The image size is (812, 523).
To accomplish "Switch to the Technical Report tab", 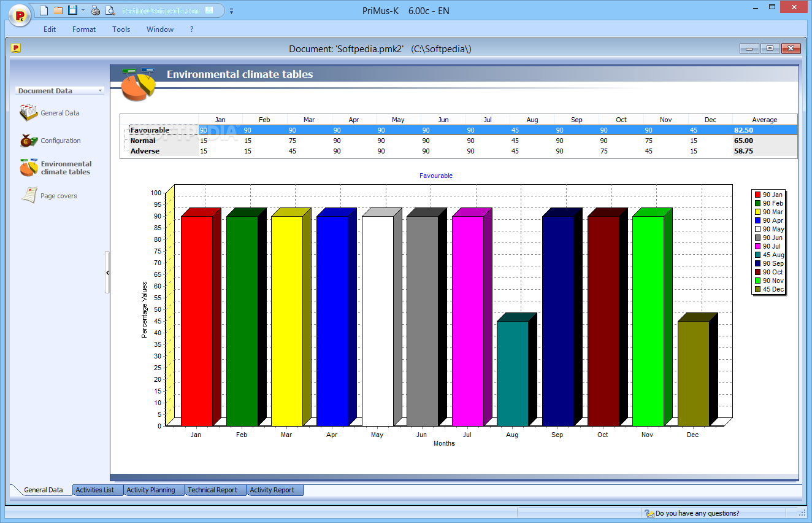I will (x=215, y=490).
